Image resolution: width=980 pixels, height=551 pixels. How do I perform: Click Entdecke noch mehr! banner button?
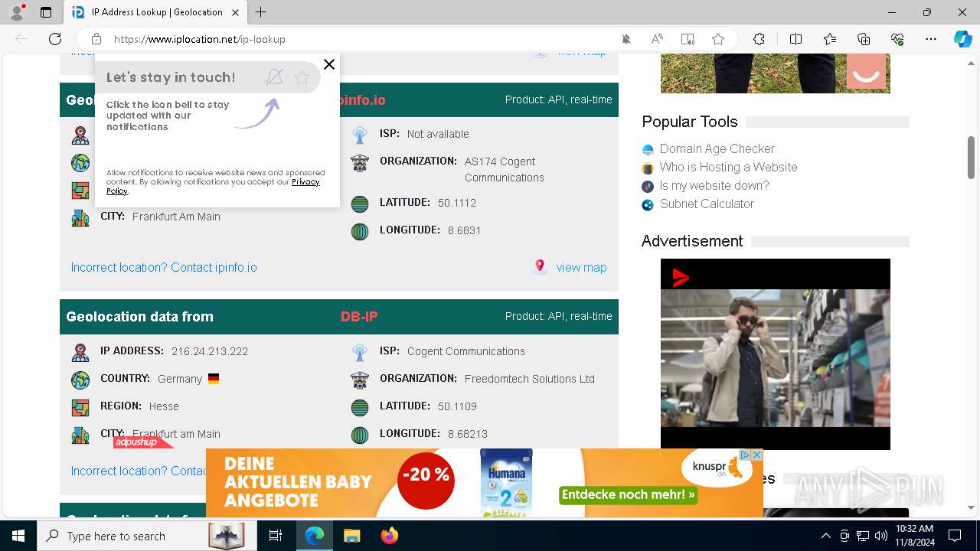(629, 494)
